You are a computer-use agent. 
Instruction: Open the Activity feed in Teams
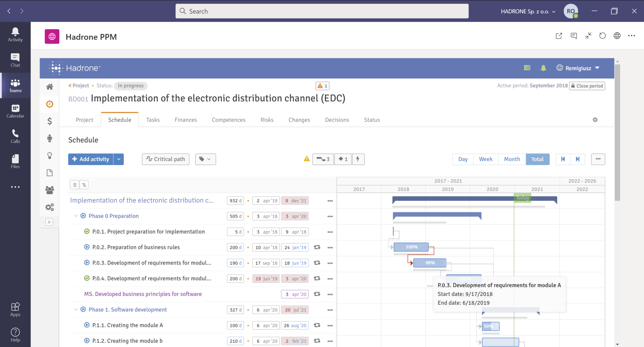click(x=15, y=35)
